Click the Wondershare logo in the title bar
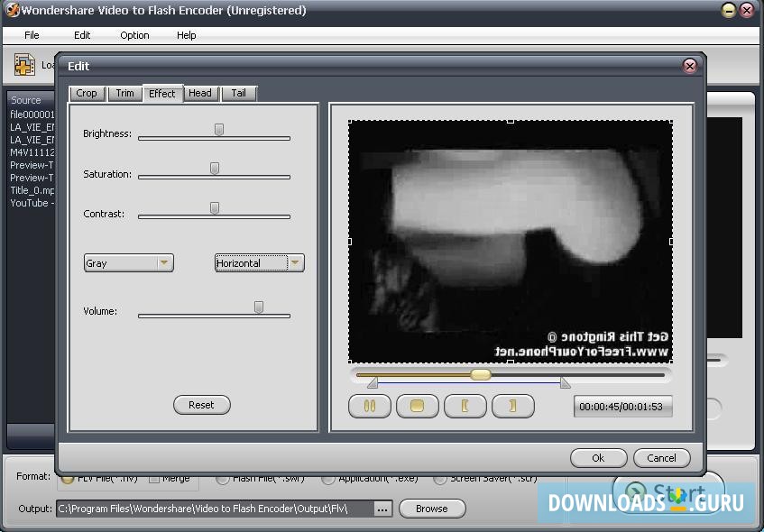Screen dimensions: 764x532 [x=10, y=10]
